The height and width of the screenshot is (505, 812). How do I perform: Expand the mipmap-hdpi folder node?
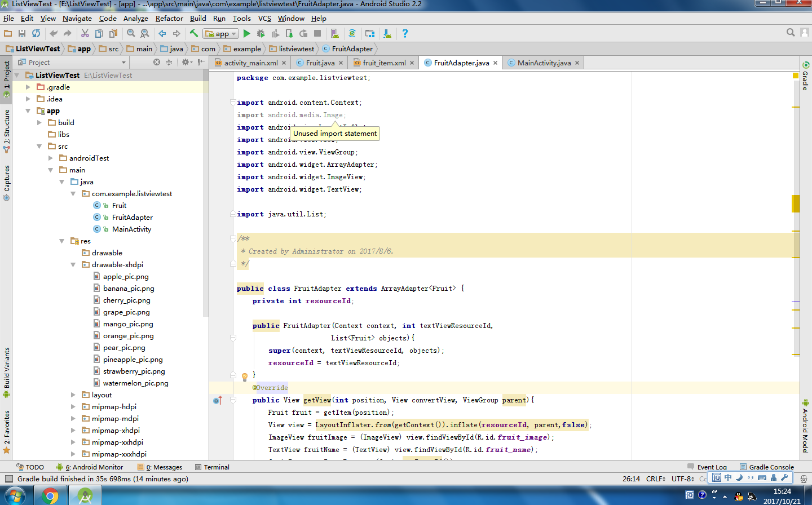tap(73, 407)
